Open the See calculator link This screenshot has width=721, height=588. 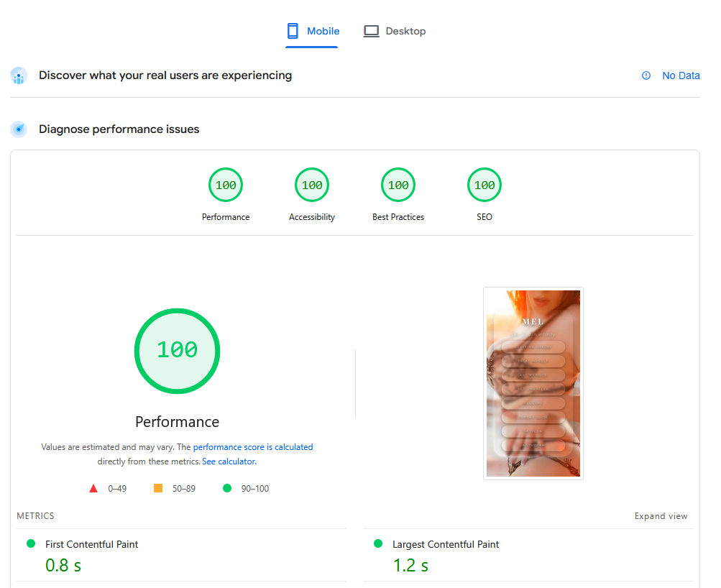[229, 461]
